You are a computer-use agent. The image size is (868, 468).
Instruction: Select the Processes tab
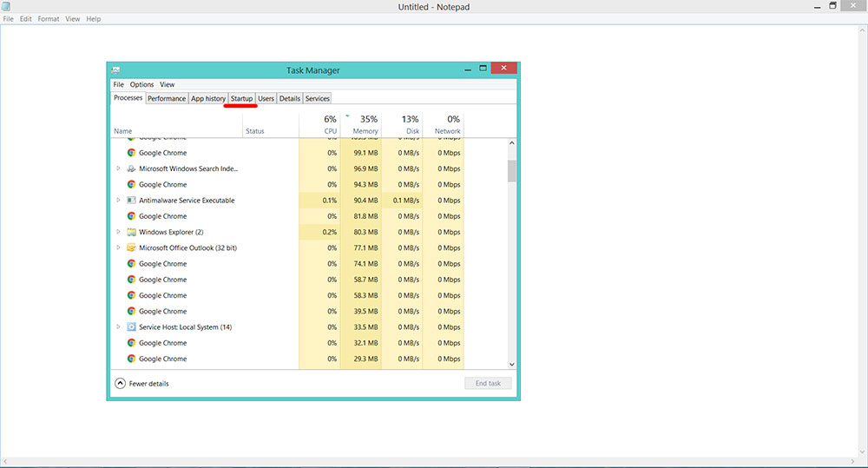point(128,98)
